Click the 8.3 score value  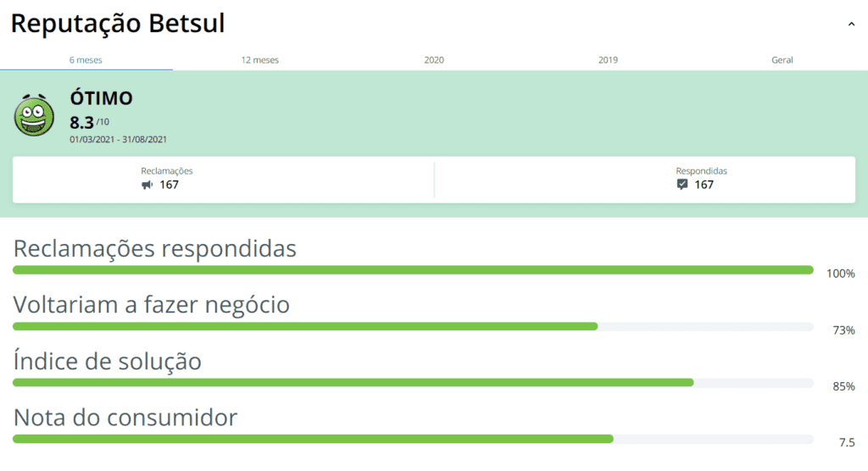(x=81, y=122)
